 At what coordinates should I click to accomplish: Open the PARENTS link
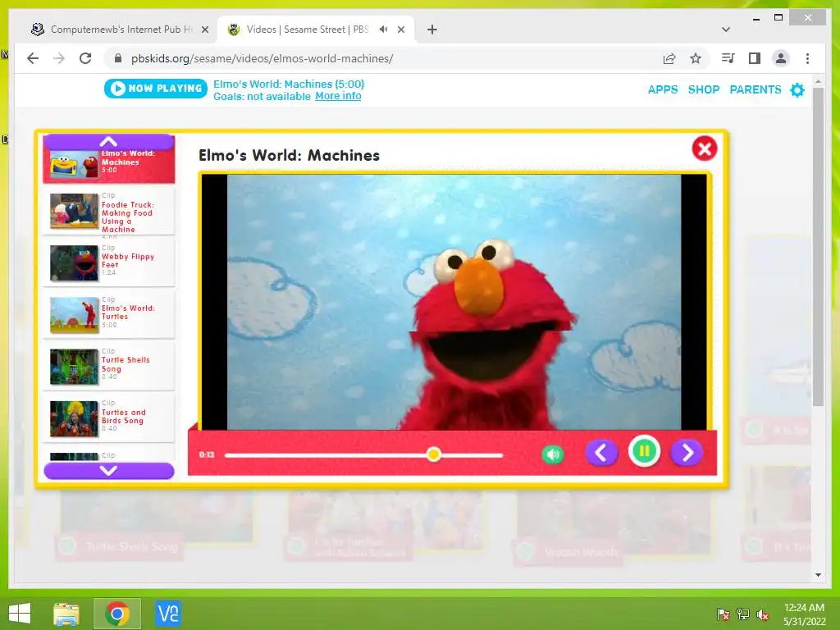pyautogui.click(x=756, y=89)
